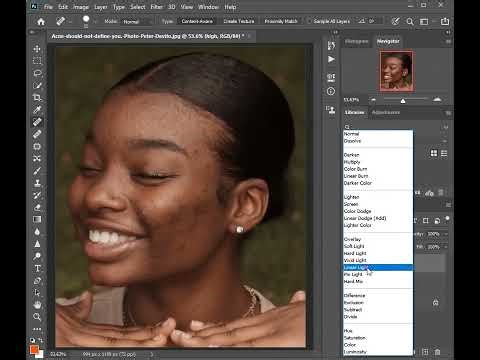Select the Crop tool
The image size is (480, 360).
pyautogui.click(x=37, y=97)
